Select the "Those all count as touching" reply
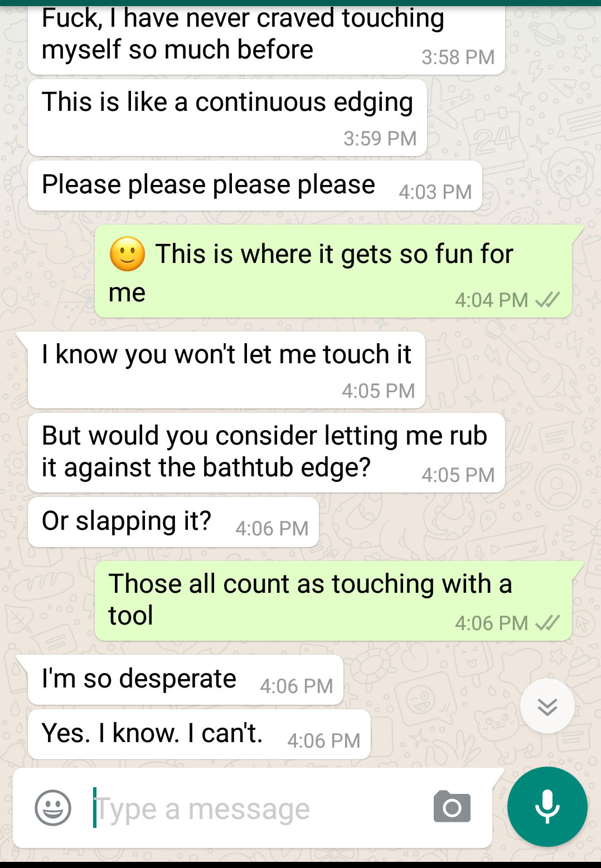This screenshot has height=868, width=601. pos(333,601)
